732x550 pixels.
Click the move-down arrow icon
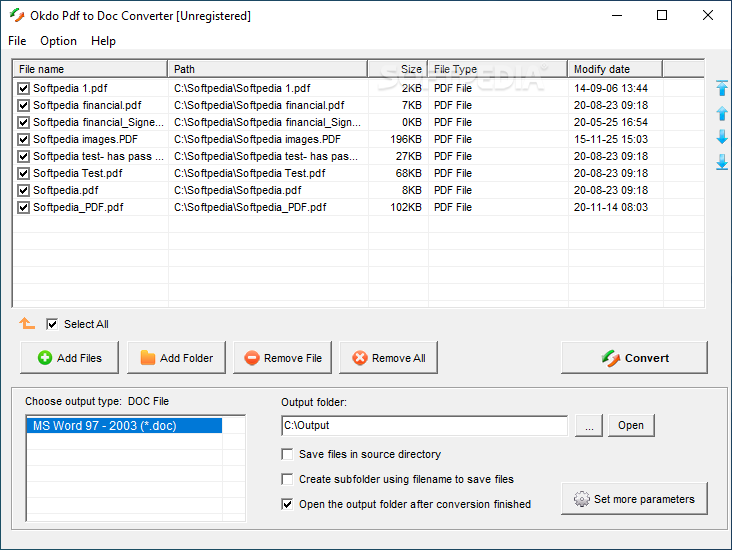tap(722, 137)
